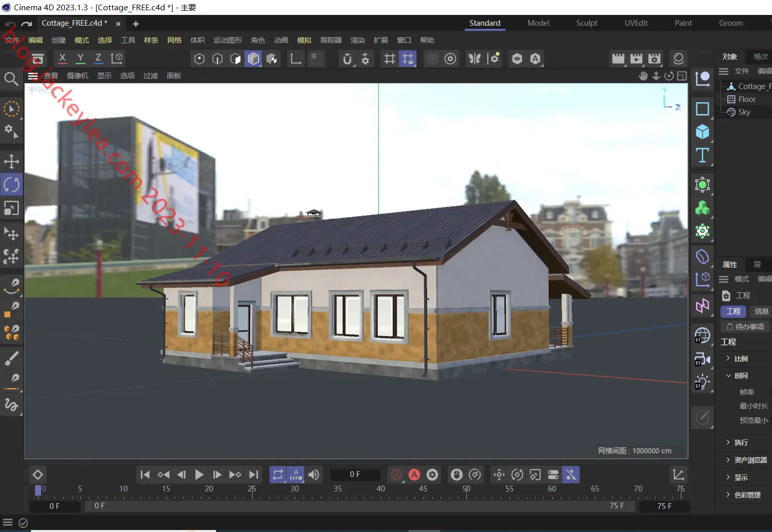Toggle the X axis lock
The image size is (772, 532).
coord(62,58)
